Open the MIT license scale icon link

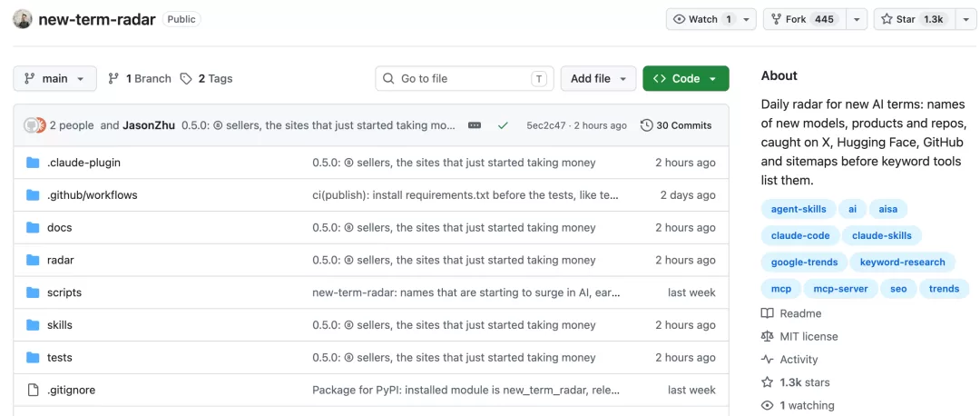tap(767, 337)
